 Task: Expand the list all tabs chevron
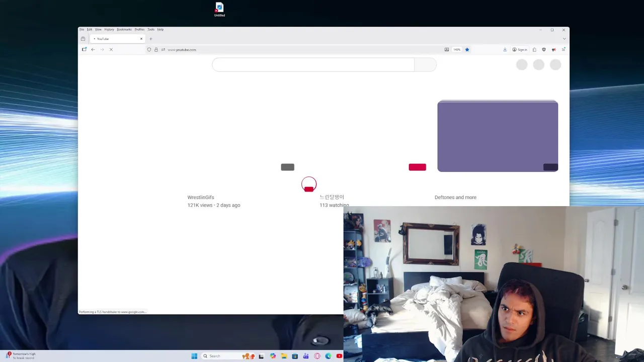(564, 39)
